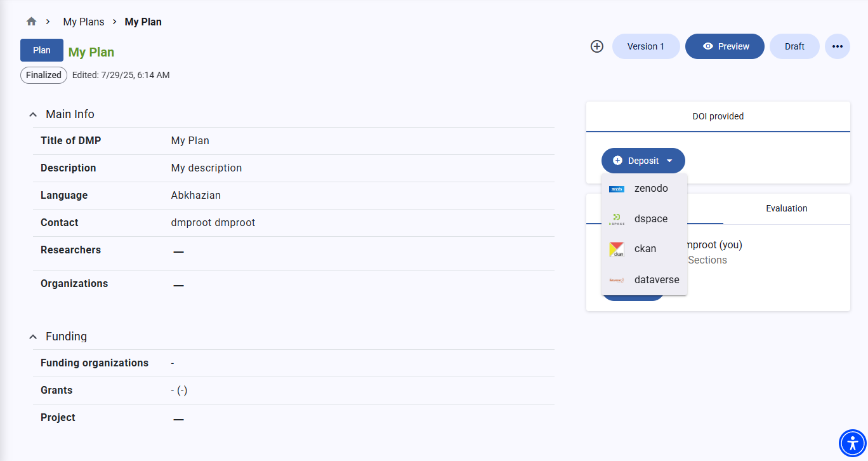868x461 pixels.
Task: Open the Version 1 selector
Action: 645,46
